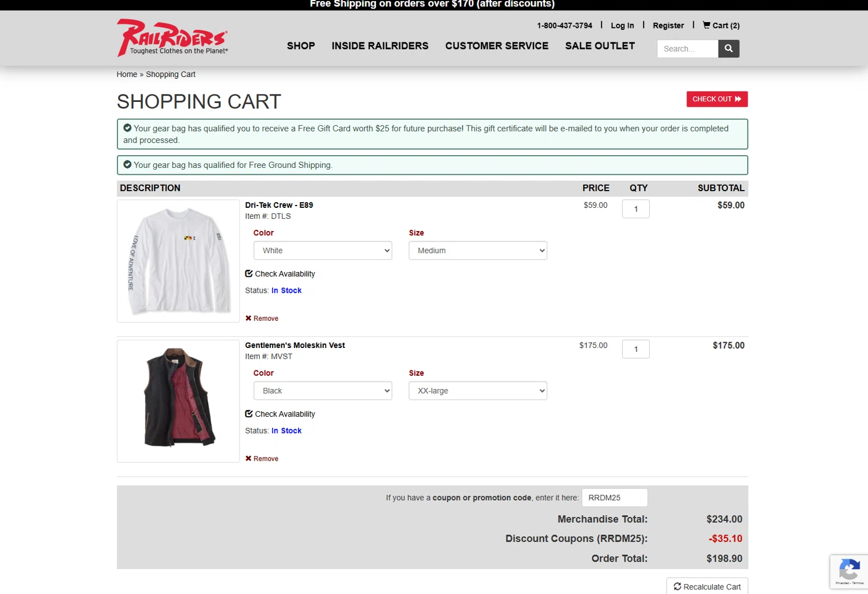The image size is (868, 594).
Task: Click the coupon code field RRDM25
Action: 615,498
